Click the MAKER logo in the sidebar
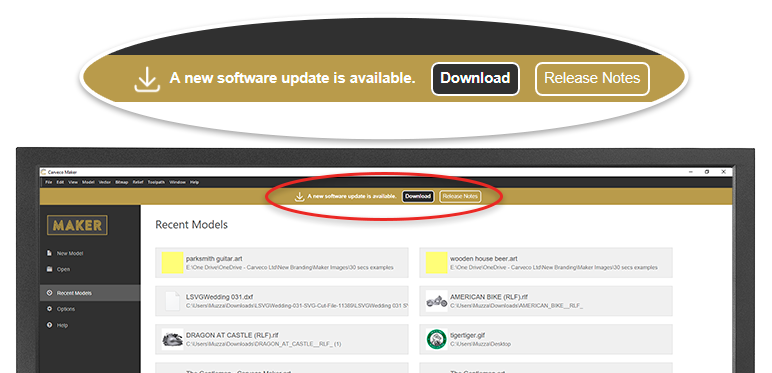The width and height of the screenshot is (772, 373). tap(77, 225)
